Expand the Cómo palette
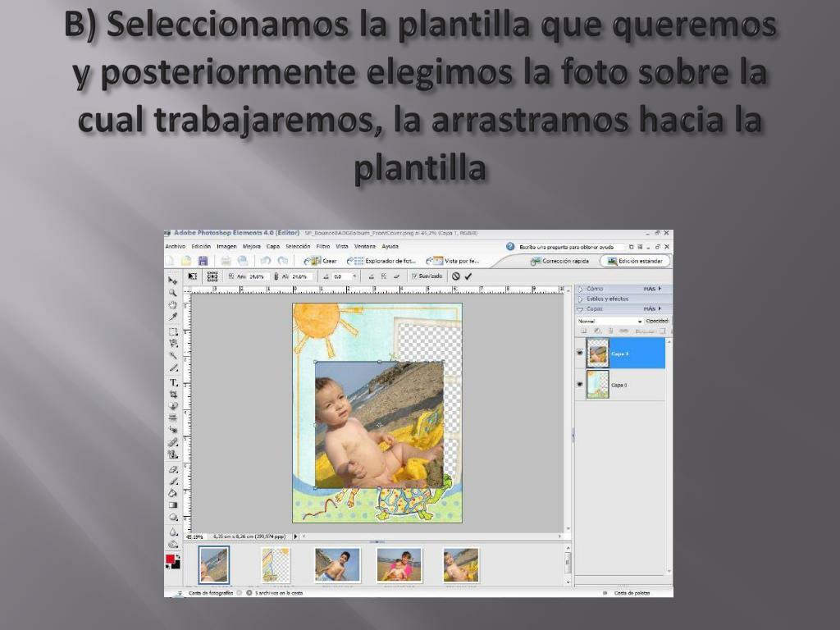Image resolution: width=840 pixels, height=630 pixels. pos(580,289)
